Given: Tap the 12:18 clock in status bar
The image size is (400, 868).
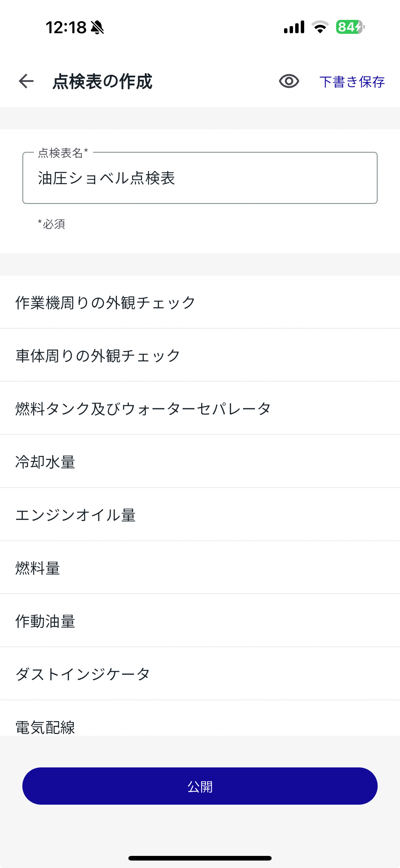Looking at the screenshot, I should pos(66,27).
